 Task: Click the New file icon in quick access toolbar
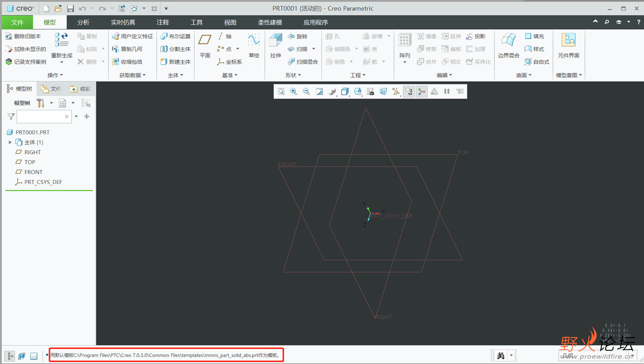click(46, 9)
